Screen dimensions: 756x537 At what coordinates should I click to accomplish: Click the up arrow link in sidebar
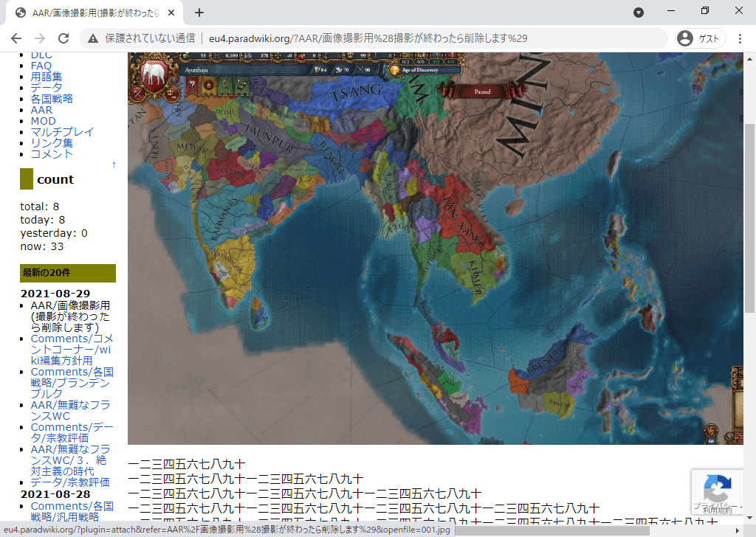(113, 164)
